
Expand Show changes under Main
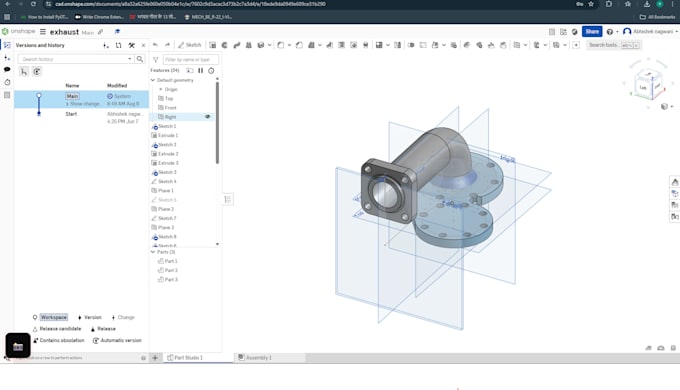coord(83,104)
